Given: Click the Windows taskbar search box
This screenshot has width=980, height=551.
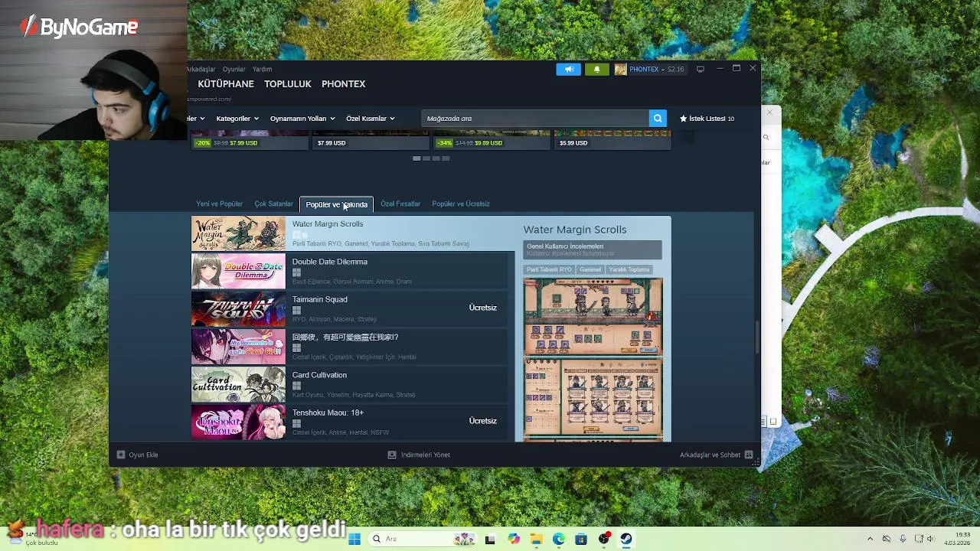Looking at the screenshot, I should pos(422,539).
